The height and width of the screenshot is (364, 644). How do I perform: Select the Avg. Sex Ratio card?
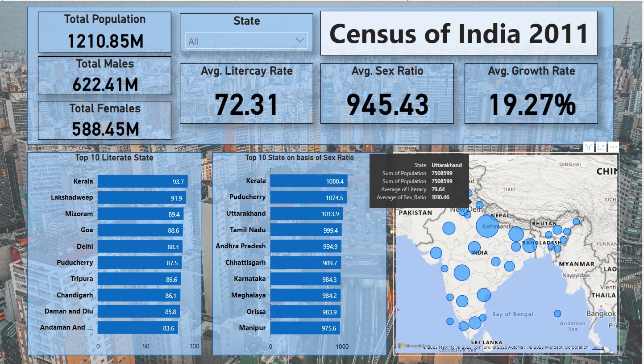(387, 94)
